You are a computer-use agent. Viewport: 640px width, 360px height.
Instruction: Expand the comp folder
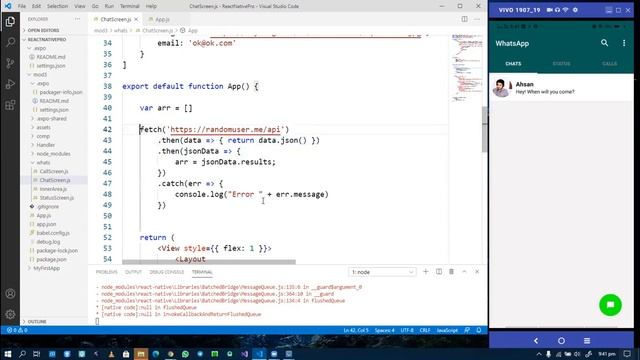(x=43, y=136)
